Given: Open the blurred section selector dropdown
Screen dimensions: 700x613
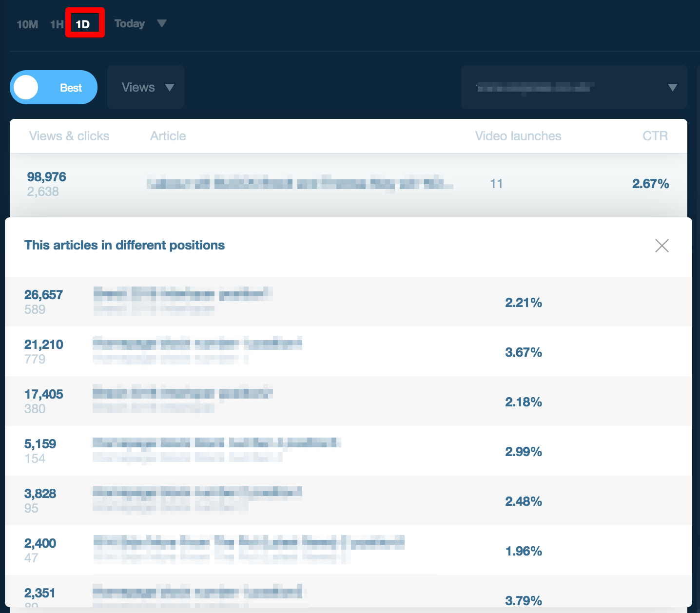Looking at the screenshot, I should [574, 87].
